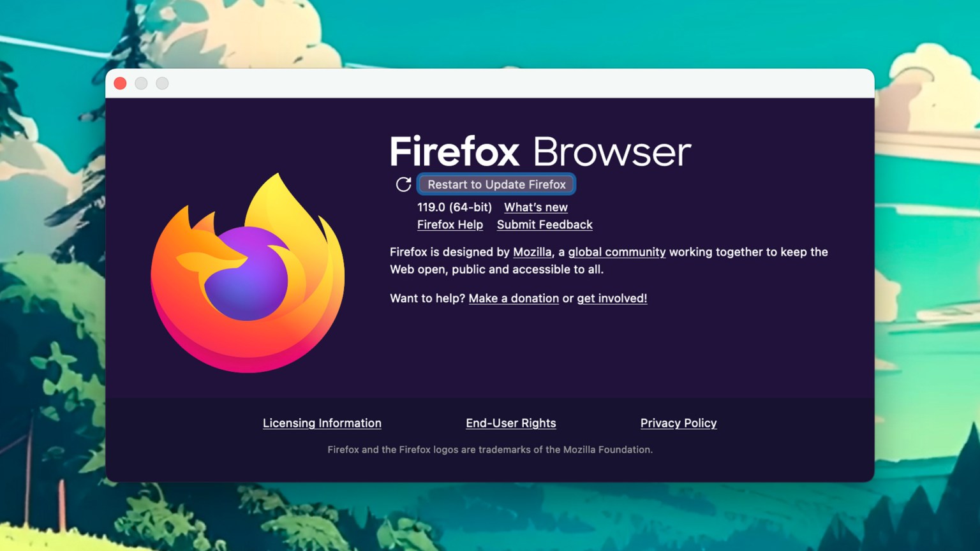Click the red close button of the window
980x551 pixels.
120,83
